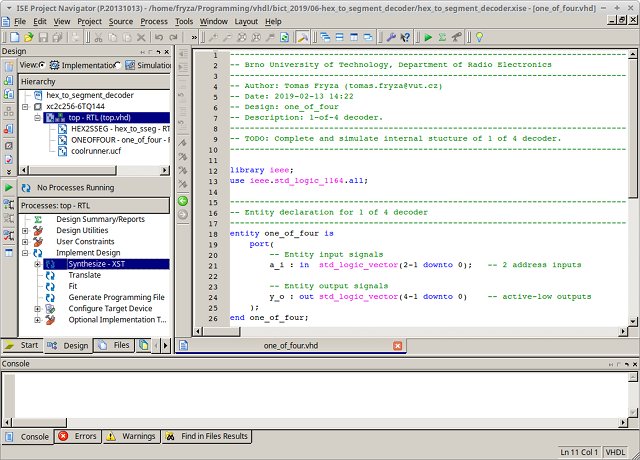This screenshot has width=640, height=460.
Task: Open the Process menu
Action: tap(154, 21)
